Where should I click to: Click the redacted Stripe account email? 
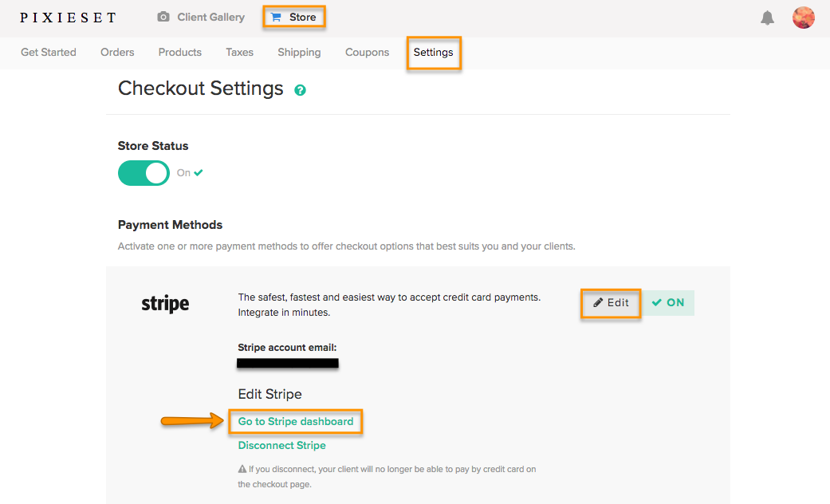tap(287, 363)
